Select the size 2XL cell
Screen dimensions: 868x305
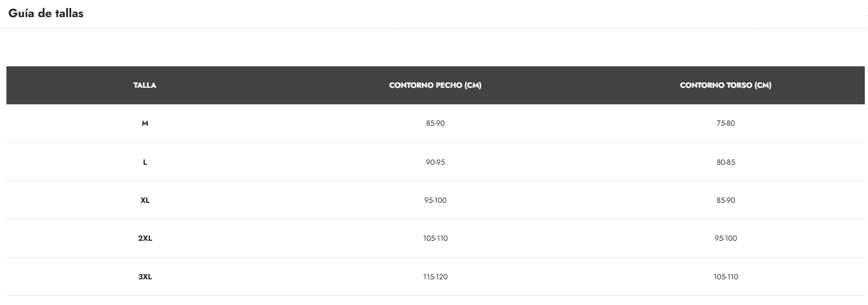144,238
